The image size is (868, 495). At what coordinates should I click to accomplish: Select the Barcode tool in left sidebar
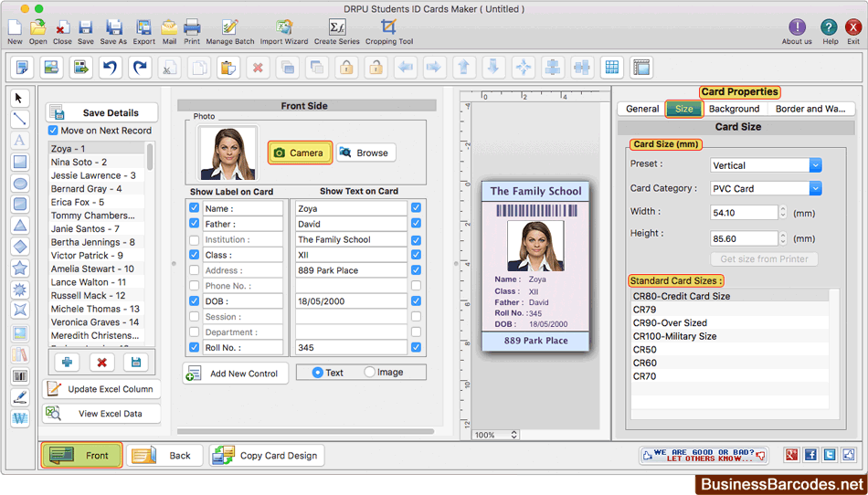click(x=20, y=376)
